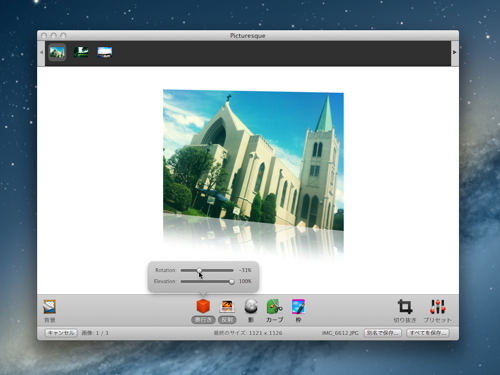Image resolution: width=500 pixels, height=375 pixels.
Task: Open the プリセット presets sliders icon
Action: click(437, 307)
